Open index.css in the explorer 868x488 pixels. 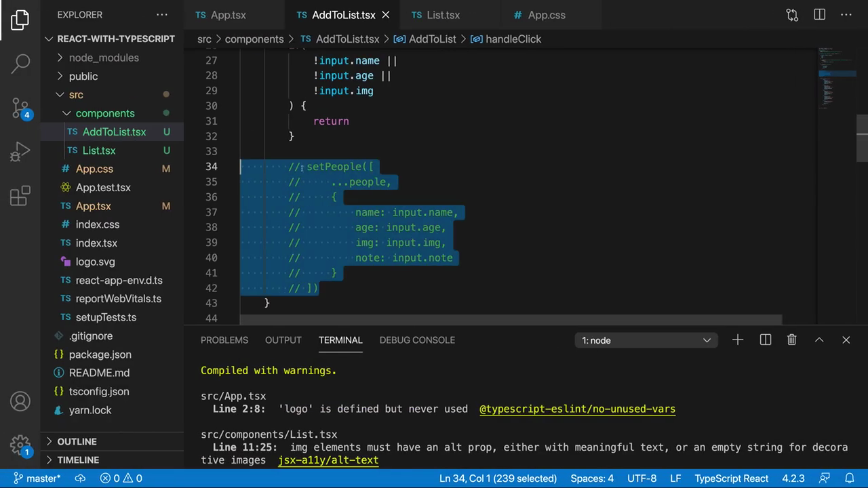tap(112, 224)
